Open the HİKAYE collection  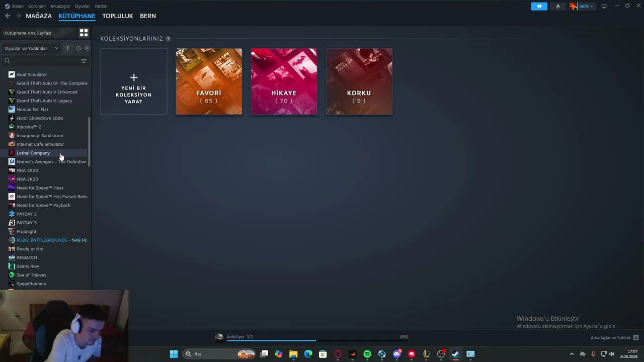point(284,81)
